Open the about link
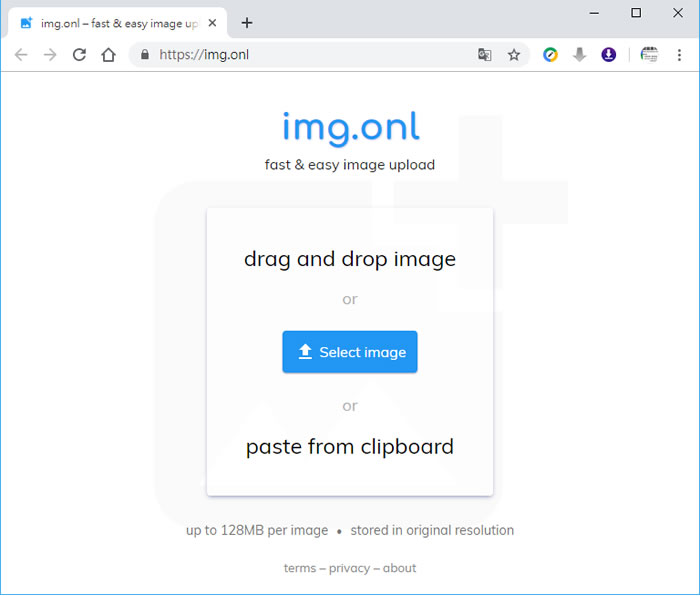Screen dimensions: 700x596 coord(399,568)
